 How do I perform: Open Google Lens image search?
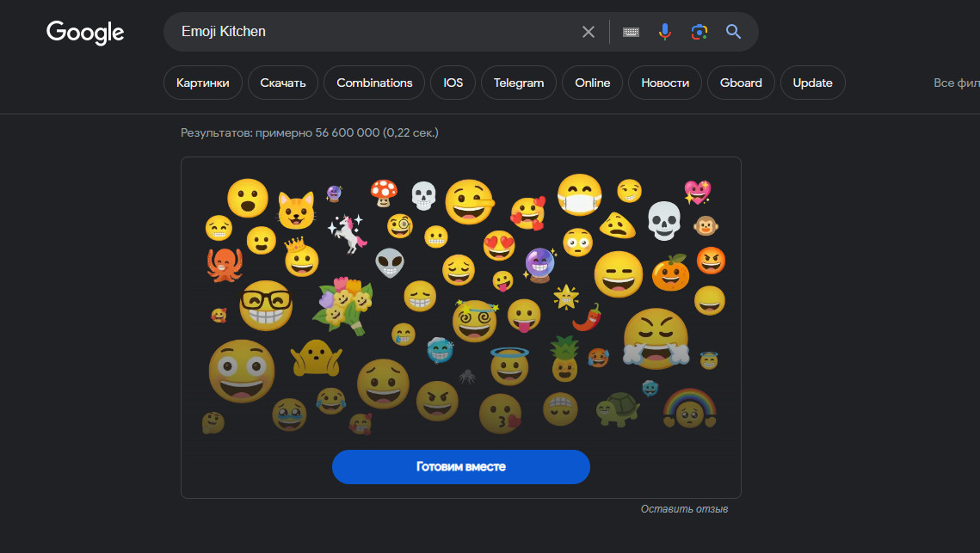[699, 32]
